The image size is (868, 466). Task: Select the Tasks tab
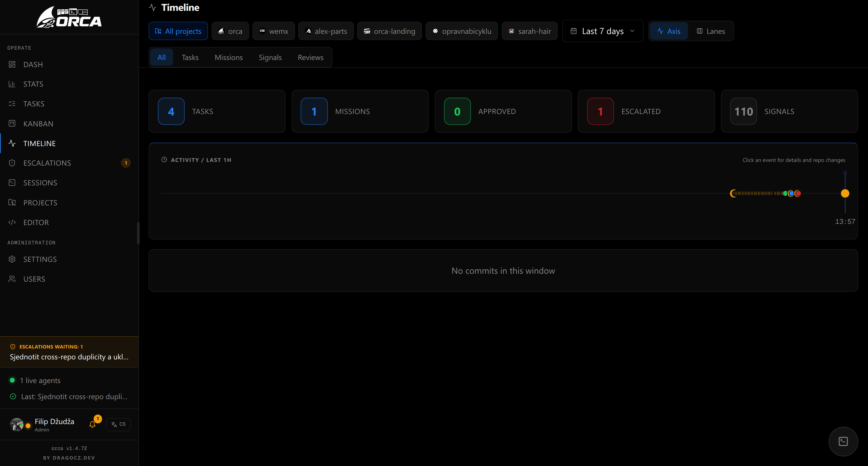(190, 57)
